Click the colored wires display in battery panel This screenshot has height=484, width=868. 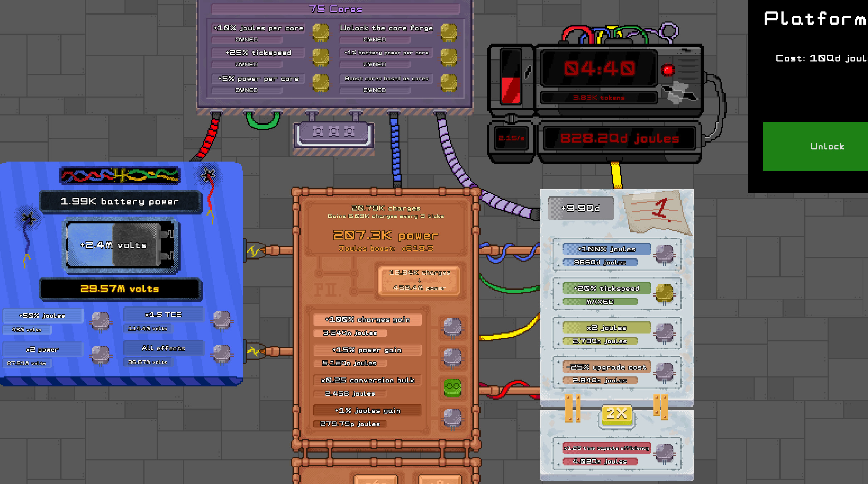tap(120, 176)
